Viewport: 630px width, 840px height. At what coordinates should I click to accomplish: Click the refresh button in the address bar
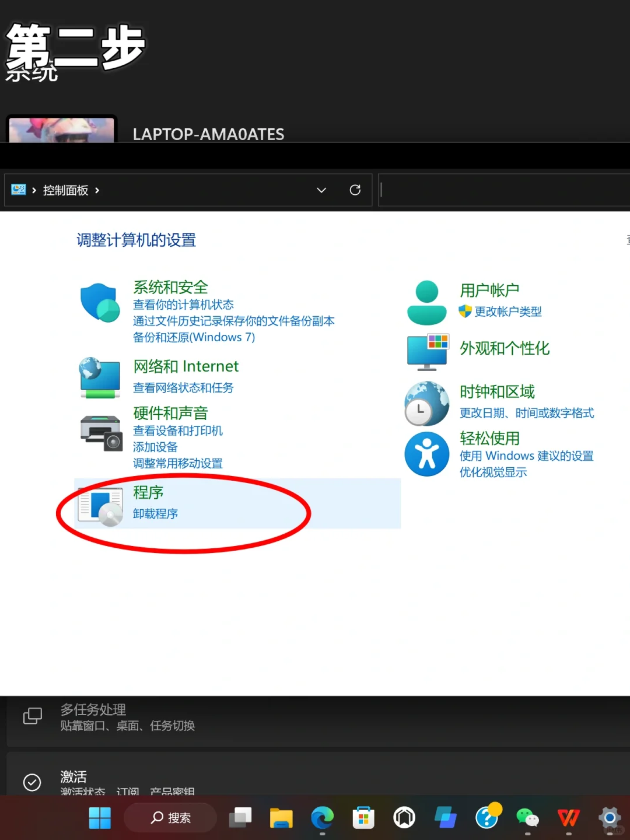(355, 190)
